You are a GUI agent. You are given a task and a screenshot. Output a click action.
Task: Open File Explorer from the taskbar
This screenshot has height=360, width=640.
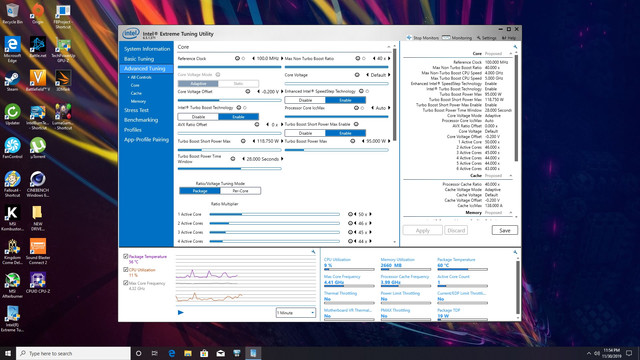[x=188, y=353]
